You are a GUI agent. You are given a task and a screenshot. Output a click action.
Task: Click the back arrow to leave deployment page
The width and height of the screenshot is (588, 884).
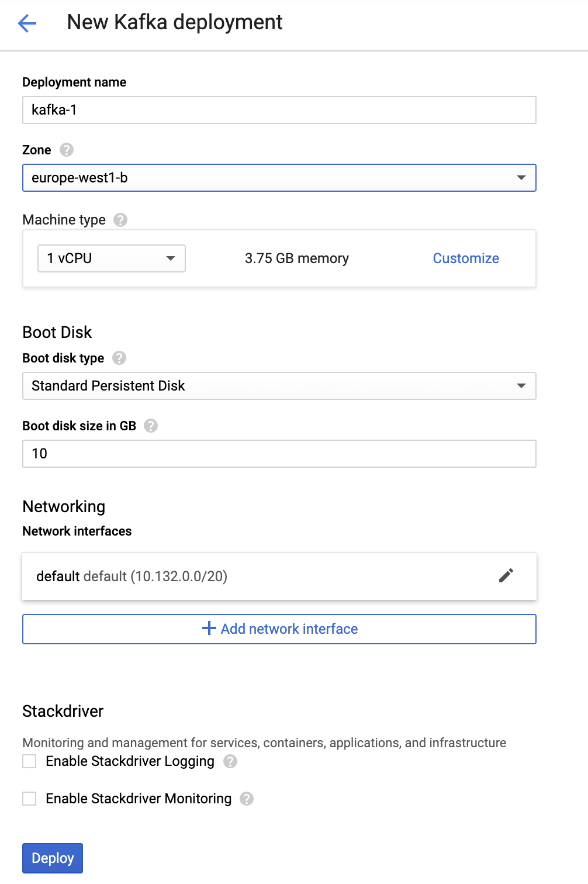tap(26, 23)
